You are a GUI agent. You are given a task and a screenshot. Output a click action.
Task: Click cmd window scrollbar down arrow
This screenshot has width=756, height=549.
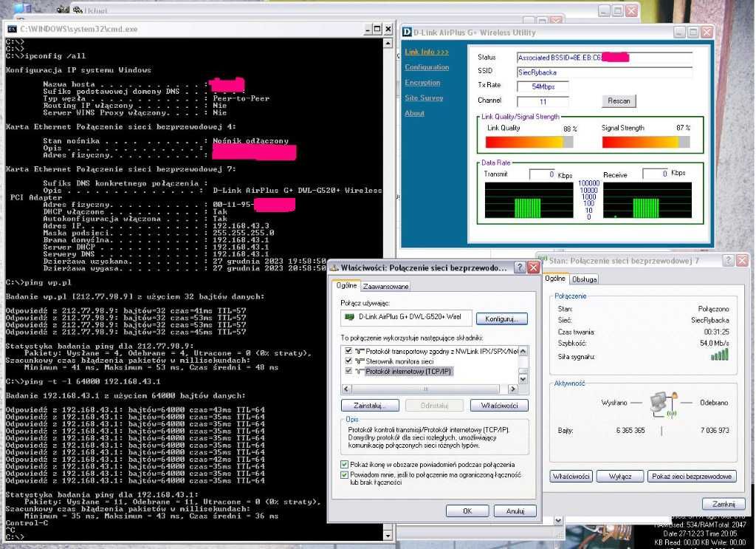pos(388,536)
